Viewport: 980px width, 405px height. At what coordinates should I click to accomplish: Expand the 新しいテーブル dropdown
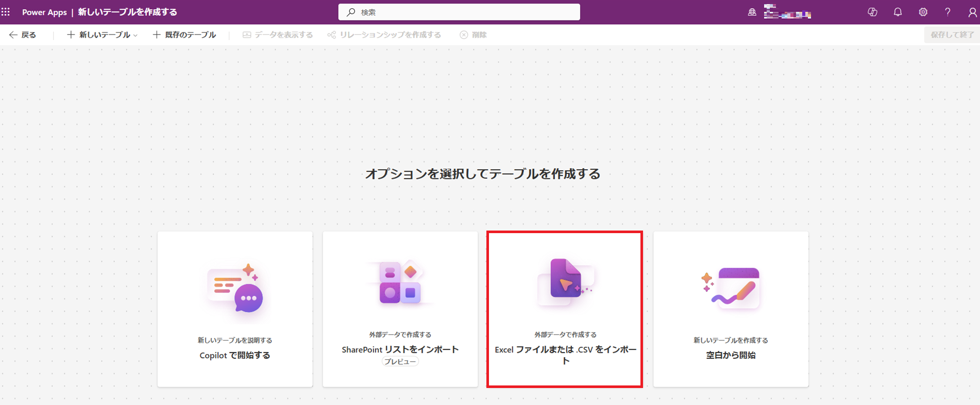click(102, 35)
